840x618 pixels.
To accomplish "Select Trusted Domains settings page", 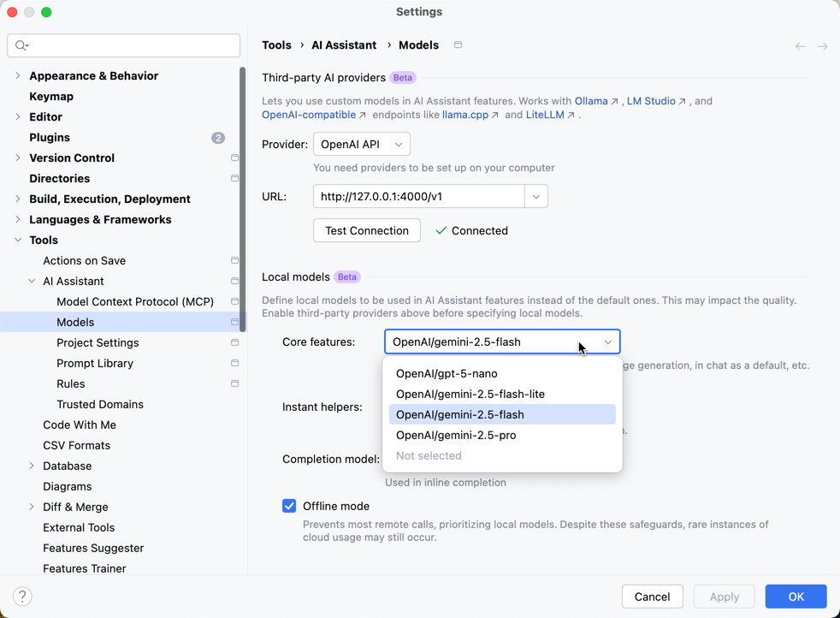I will (x=100, y=404).
